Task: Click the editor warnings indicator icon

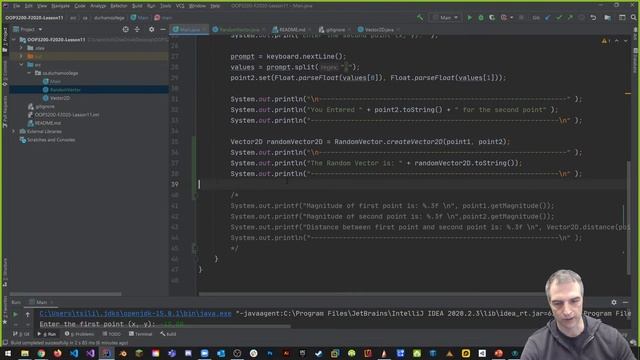Action: 604,41
